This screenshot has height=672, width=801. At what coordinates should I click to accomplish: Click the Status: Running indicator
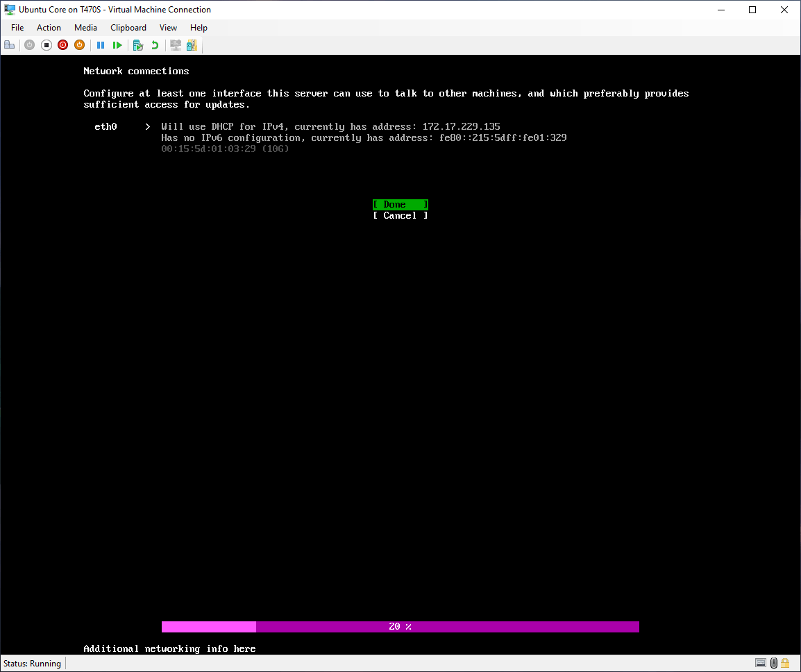point(32,663)
